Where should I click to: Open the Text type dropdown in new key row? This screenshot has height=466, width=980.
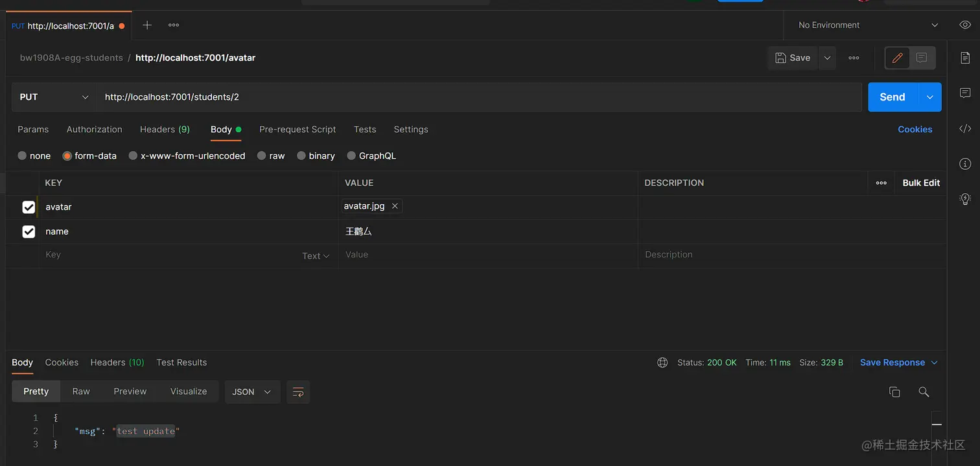tap(316, 256)
